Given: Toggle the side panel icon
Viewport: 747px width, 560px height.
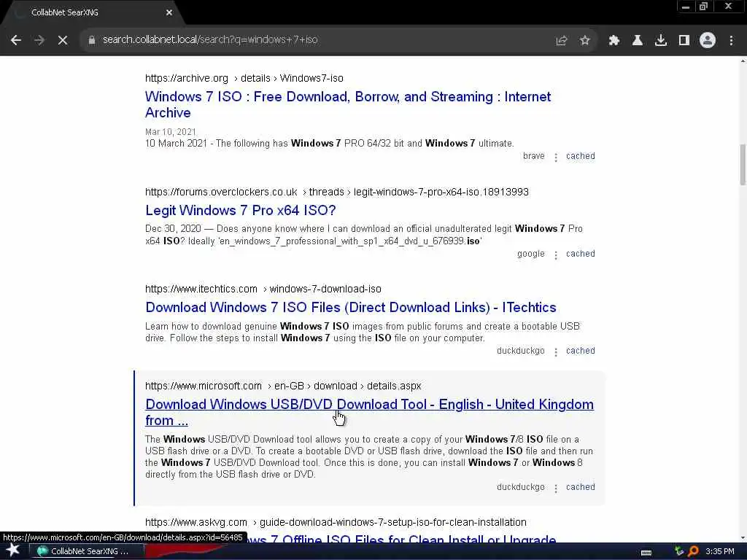Looking at the screenshot, I should click(x=684, y=41).
